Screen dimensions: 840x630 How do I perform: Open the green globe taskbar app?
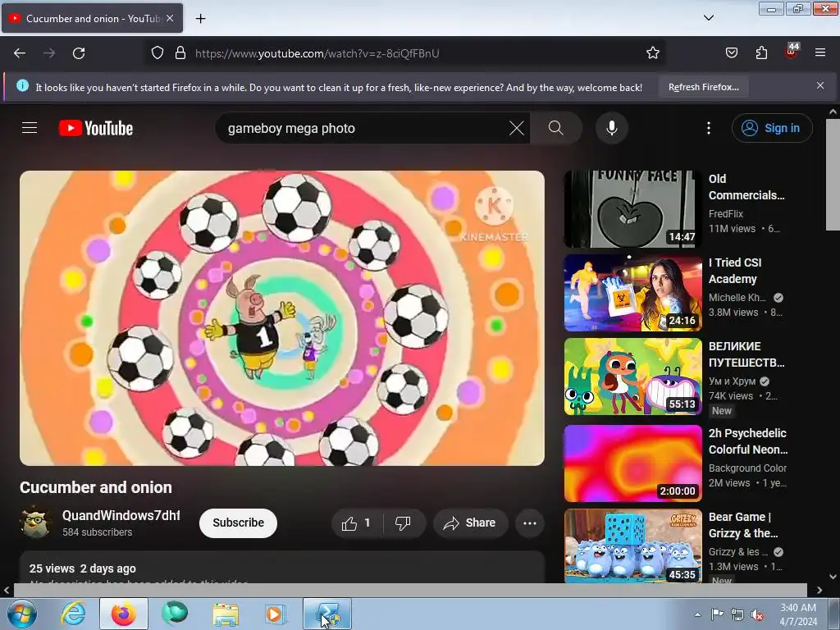[175, 614]
